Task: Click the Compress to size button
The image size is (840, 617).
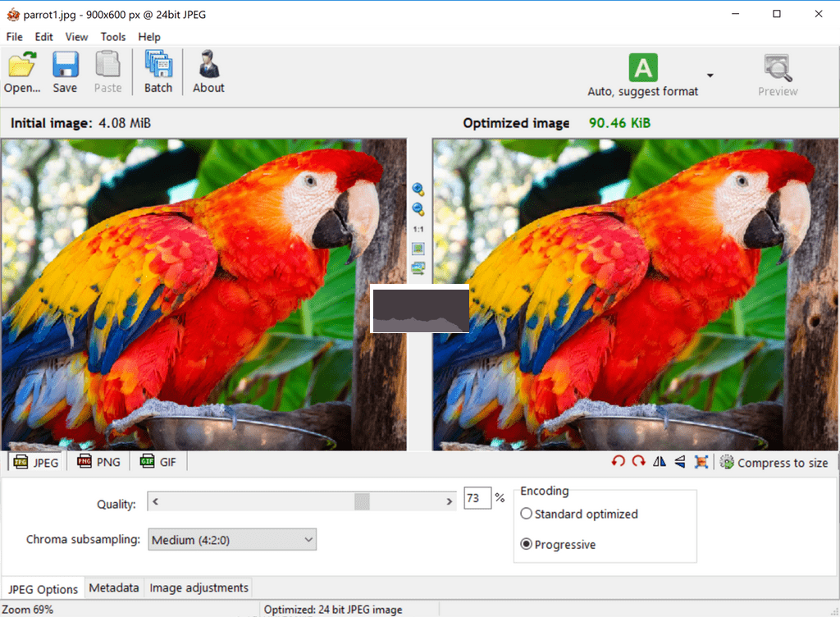Action: [774, 463]
